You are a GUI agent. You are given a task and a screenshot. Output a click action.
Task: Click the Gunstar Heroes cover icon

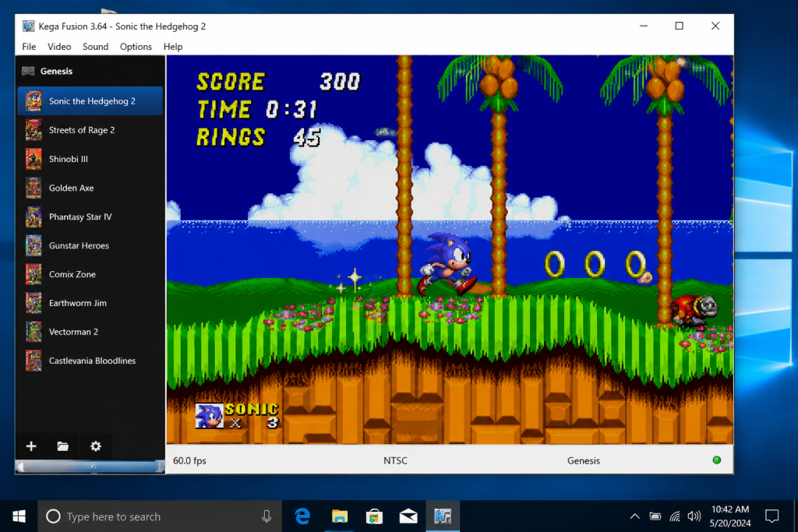tap(34, 245)
